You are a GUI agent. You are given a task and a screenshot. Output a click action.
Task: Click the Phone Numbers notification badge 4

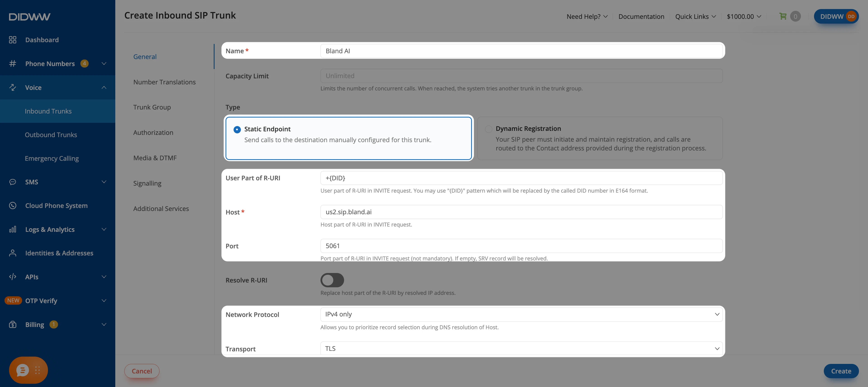84,63
